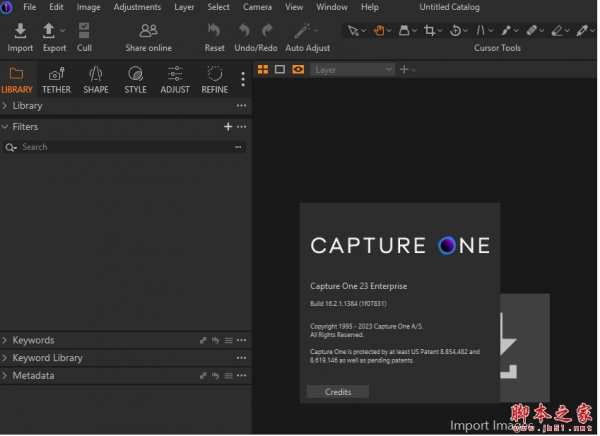Click the Credits button in About dialog

(x=338, y=392)
